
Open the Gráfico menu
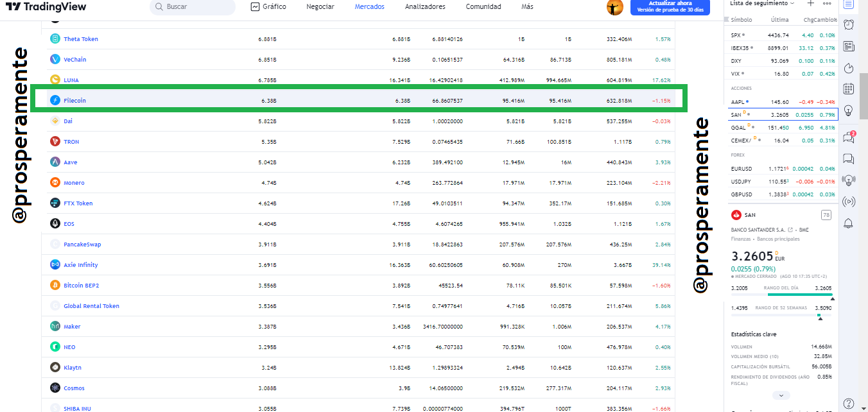coord(268,6)
